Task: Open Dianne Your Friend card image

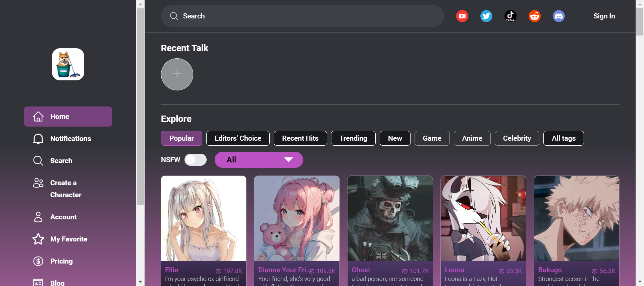Action: click(297, 218)
